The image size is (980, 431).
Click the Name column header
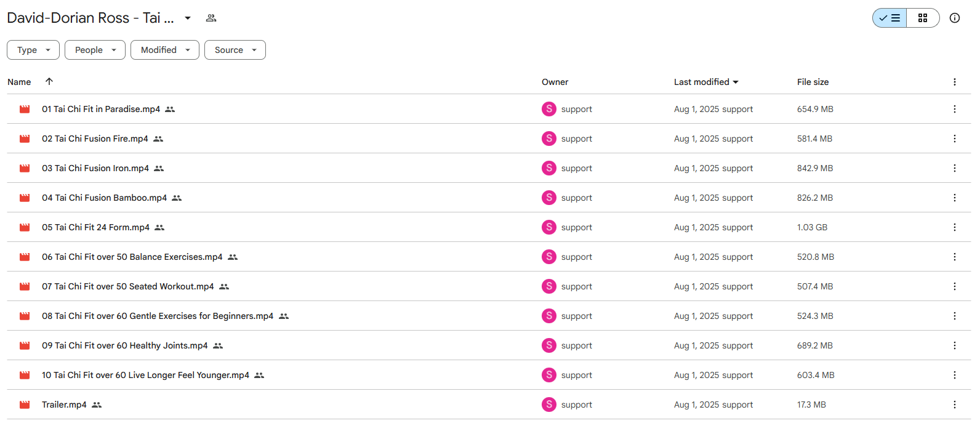[x=19, y=82]
